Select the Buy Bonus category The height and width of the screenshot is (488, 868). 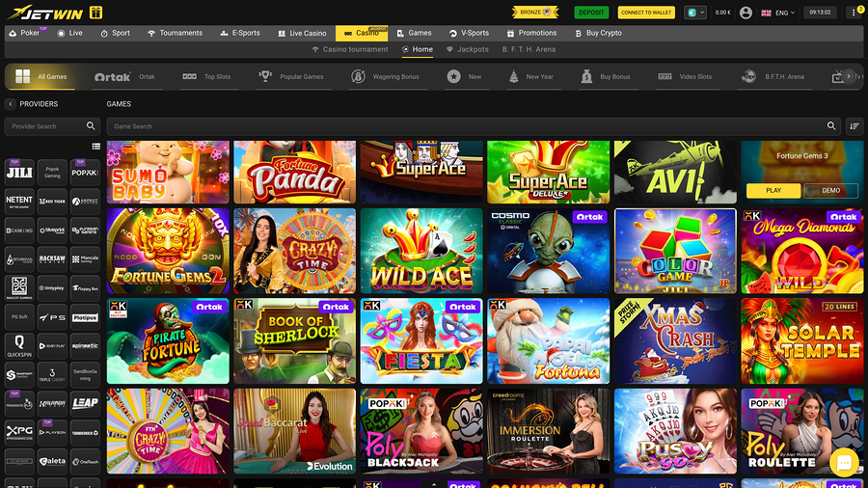[x=605, y=77]
